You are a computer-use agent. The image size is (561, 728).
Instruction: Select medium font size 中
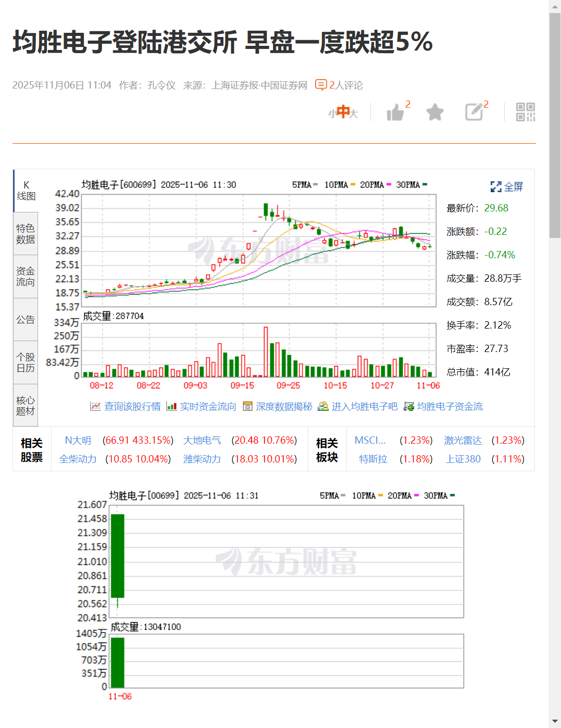tap(343, 111)
